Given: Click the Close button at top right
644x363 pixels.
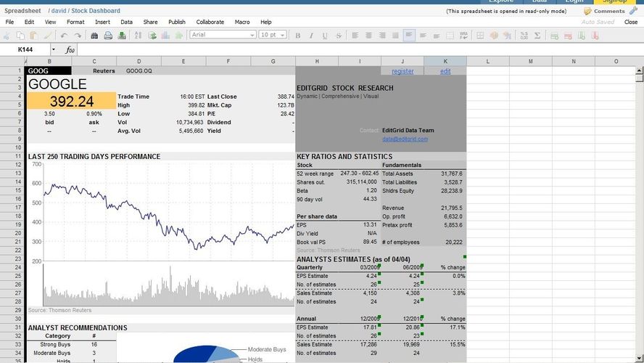Looking at the screenshot, I should [630, 22].
